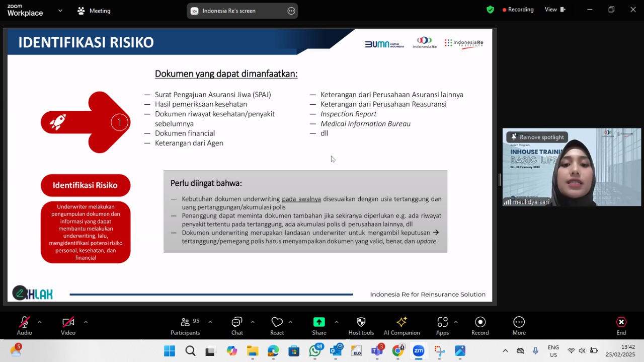Launch Copilot from taskbar
The image size is (644, 362).
[x=231, y=351]
